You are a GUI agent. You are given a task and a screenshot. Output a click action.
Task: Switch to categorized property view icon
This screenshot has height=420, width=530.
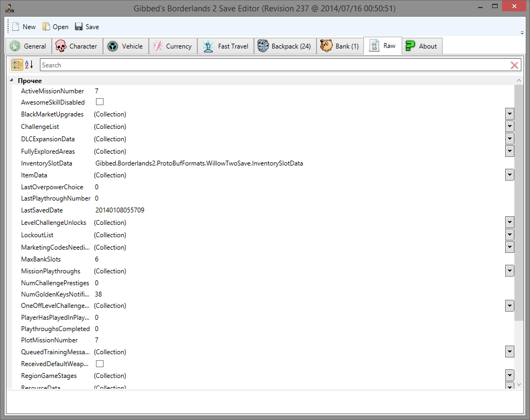(x=17, y=65)
